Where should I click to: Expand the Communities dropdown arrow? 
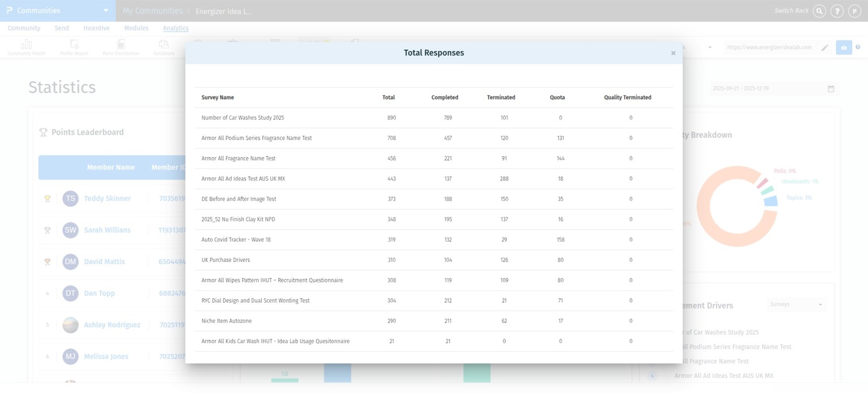point(106,10)
